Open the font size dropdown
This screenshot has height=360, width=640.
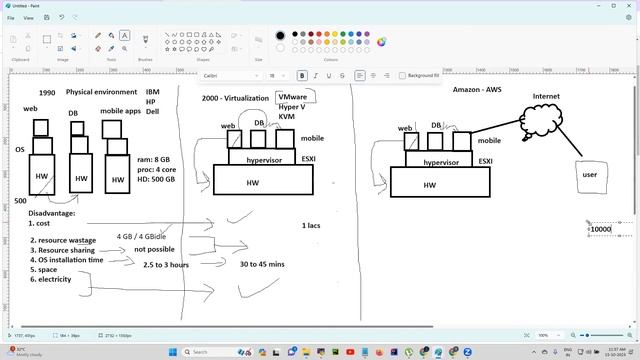[277, 76]
